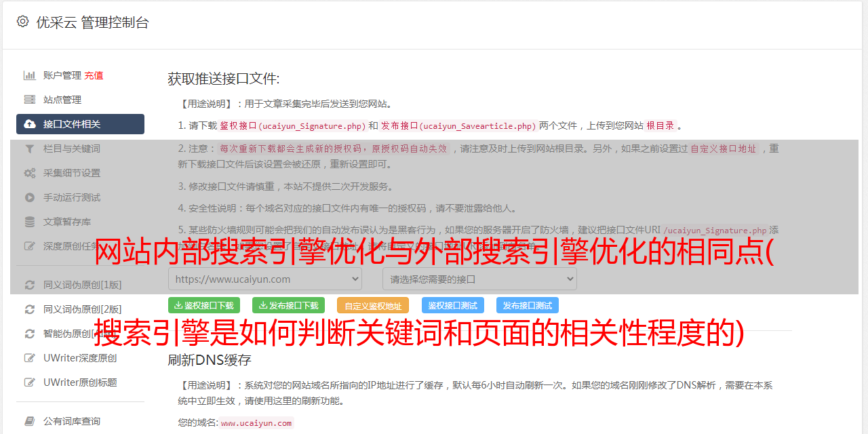Expand the 请选择您需要的接口 dropdown
868x434 pixels.
(x=479, y=279)
